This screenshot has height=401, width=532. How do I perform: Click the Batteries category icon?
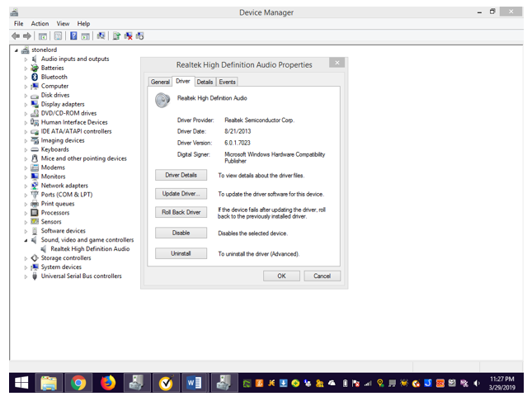pyautogui.click(x=35, y=68)
